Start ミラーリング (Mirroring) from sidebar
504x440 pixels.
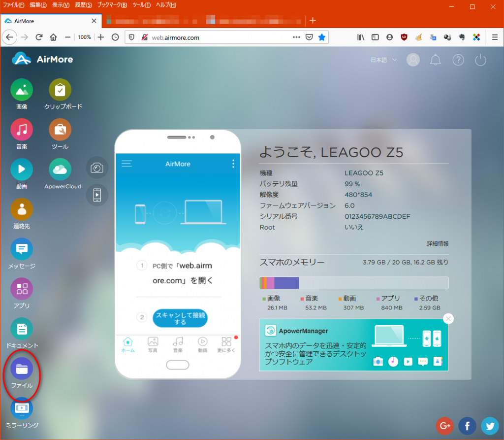point(22,408)
